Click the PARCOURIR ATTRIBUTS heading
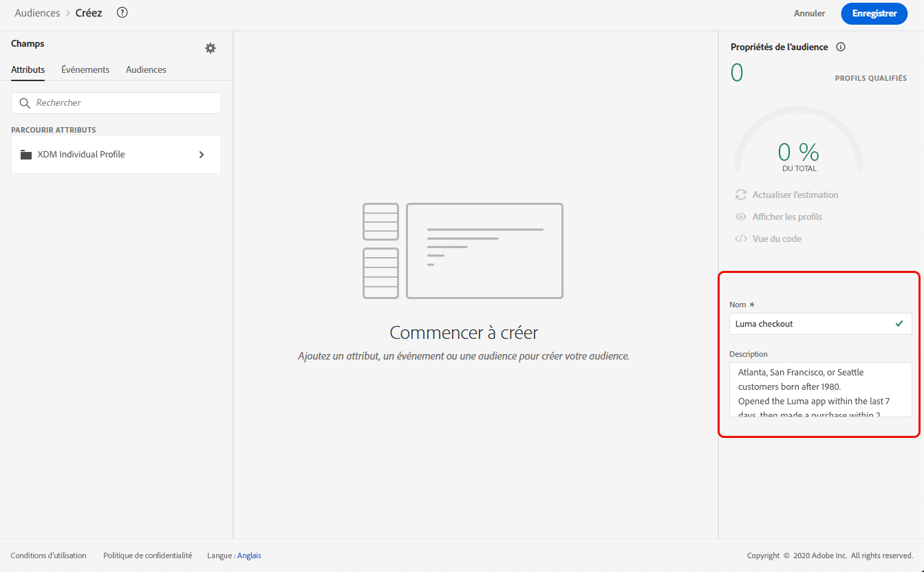Screen dimensions: 924x572 pyautogui.click(x=54, y=130)
